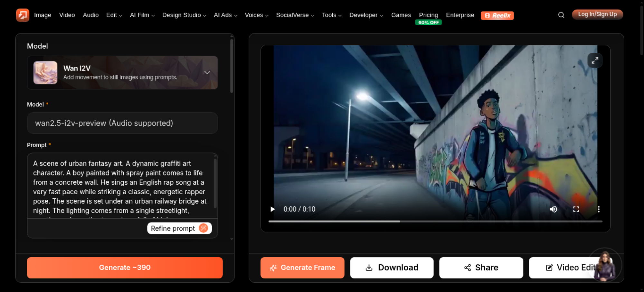Viewport: 644px width, 292px height.
Task: Click the Refine prompt button
Action: coord(179,228)
